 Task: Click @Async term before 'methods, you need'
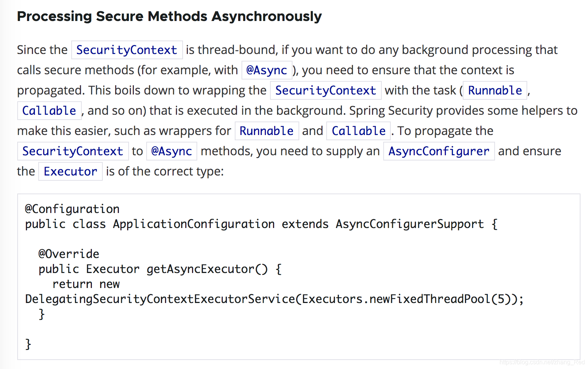171,151
